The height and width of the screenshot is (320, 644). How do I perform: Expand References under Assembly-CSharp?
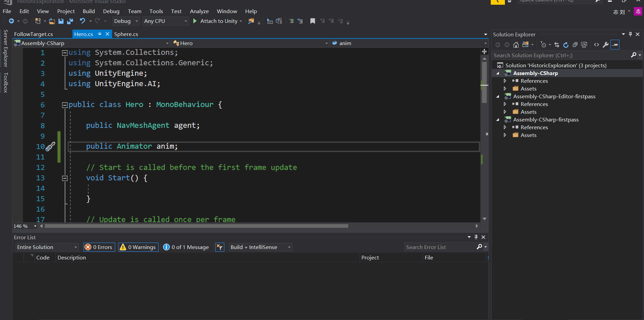505,81
